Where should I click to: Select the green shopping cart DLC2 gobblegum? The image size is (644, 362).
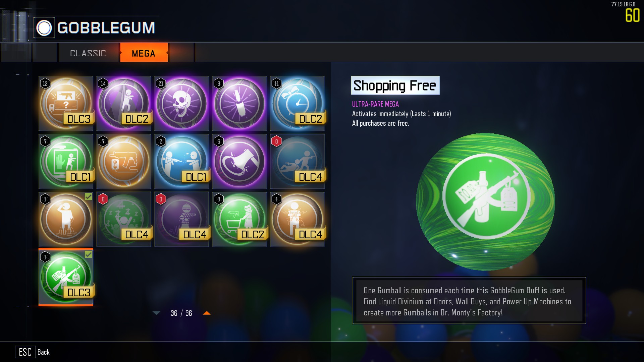point(239,219)
